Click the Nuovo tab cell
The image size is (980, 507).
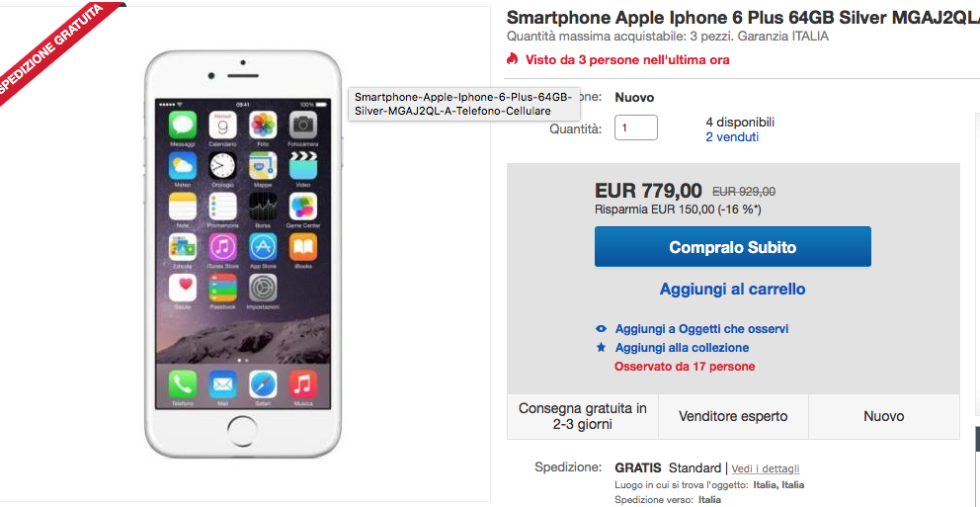click(x=884, y=416)
